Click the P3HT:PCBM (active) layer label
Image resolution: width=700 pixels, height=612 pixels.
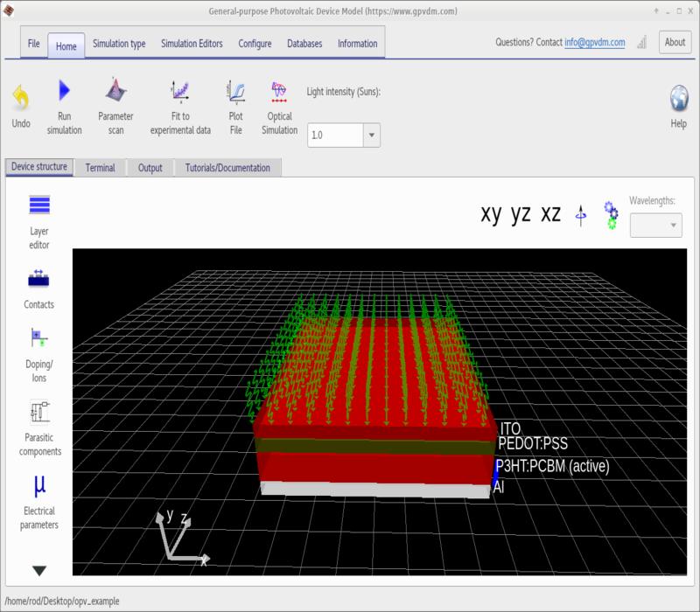pos(553,466)
